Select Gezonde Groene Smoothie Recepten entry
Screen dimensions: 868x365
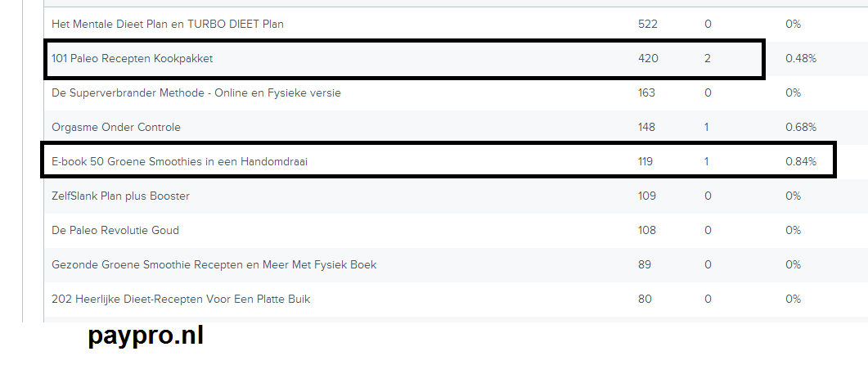[x=214, y=265]
